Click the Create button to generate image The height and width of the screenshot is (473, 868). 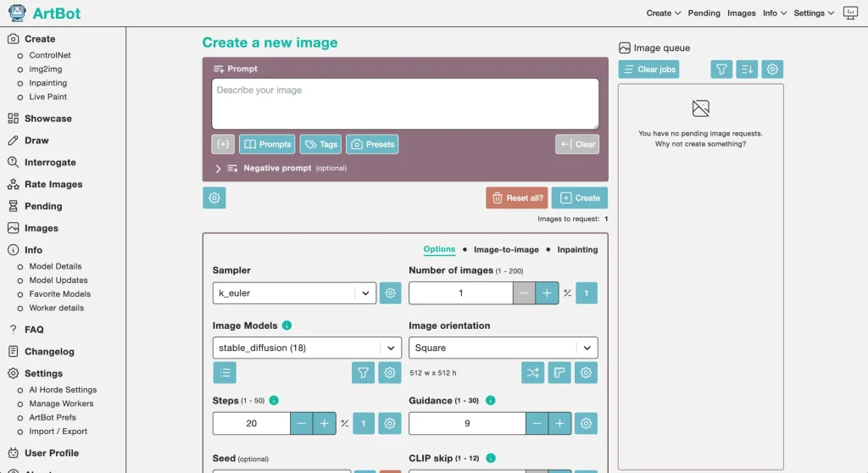[x=579, y=198]
